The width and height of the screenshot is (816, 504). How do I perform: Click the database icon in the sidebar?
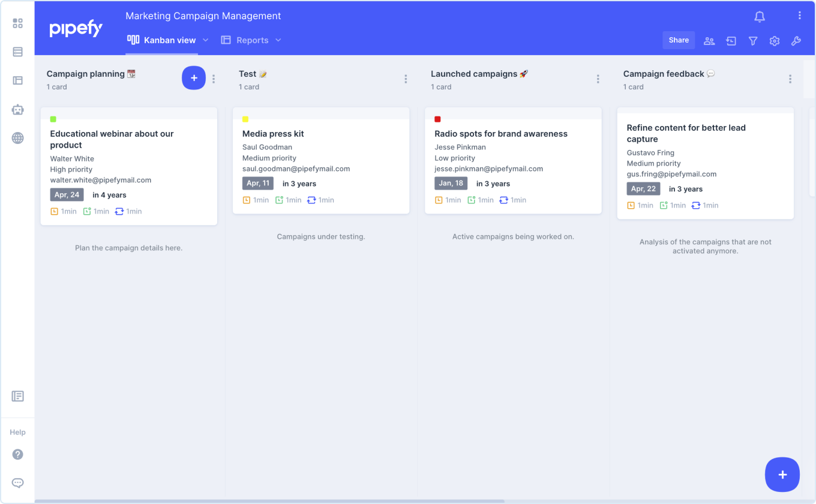click(17, 52)
